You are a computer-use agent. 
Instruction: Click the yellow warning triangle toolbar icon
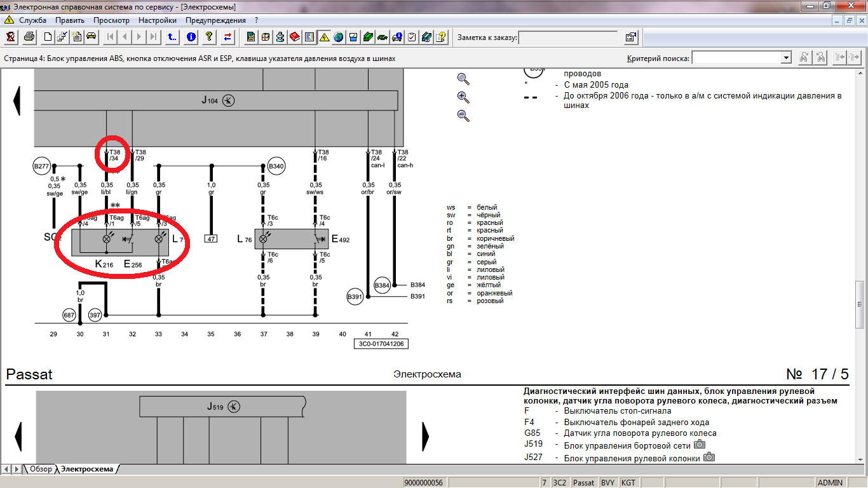(x=324, y=37)
